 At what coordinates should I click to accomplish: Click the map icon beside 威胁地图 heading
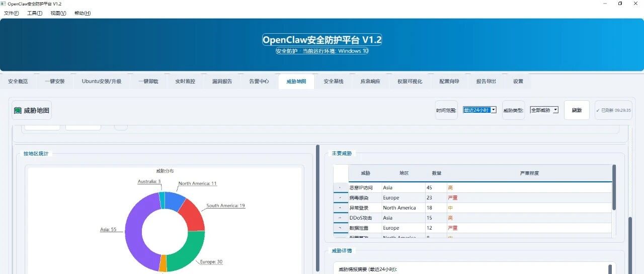pos(18,110)
